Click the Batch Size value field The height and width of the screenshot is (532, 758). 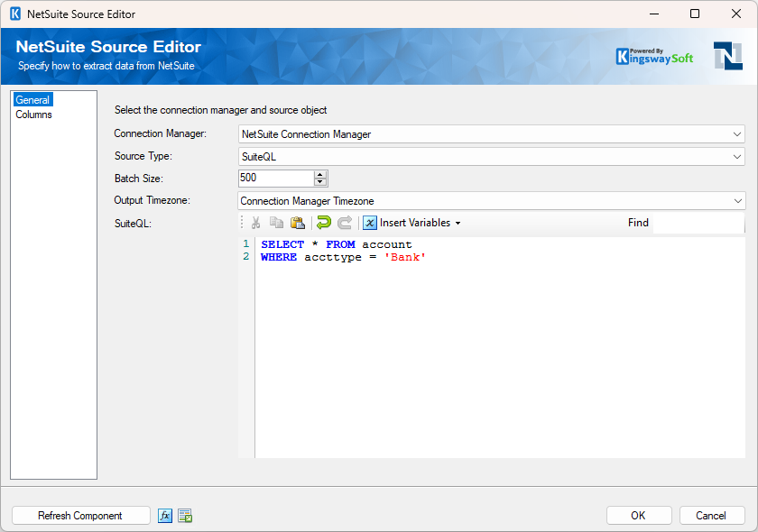coord(276,178)
